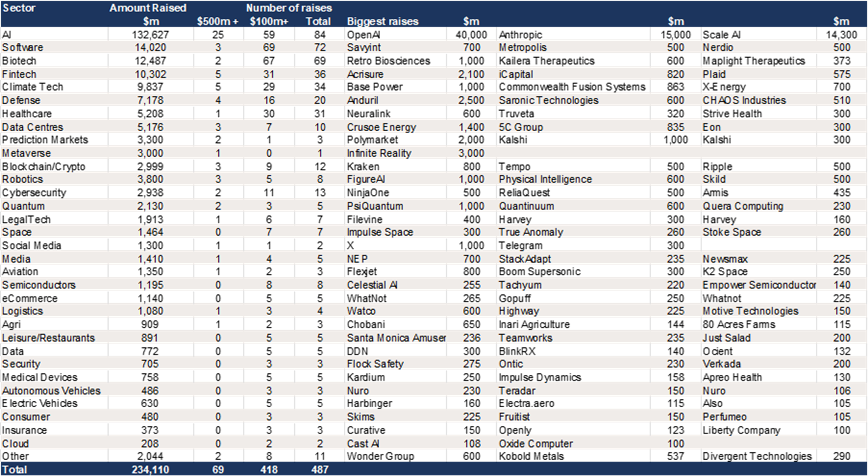Click the 'Kailera Therapeutics' cell

(547, 61)
